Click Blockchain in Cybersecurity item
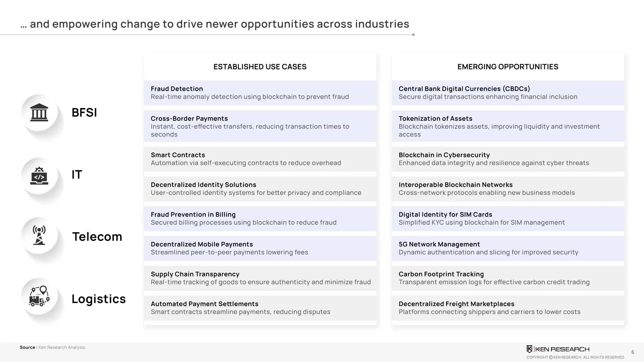This screenshot has width=644, height=362. coord(508,159)
